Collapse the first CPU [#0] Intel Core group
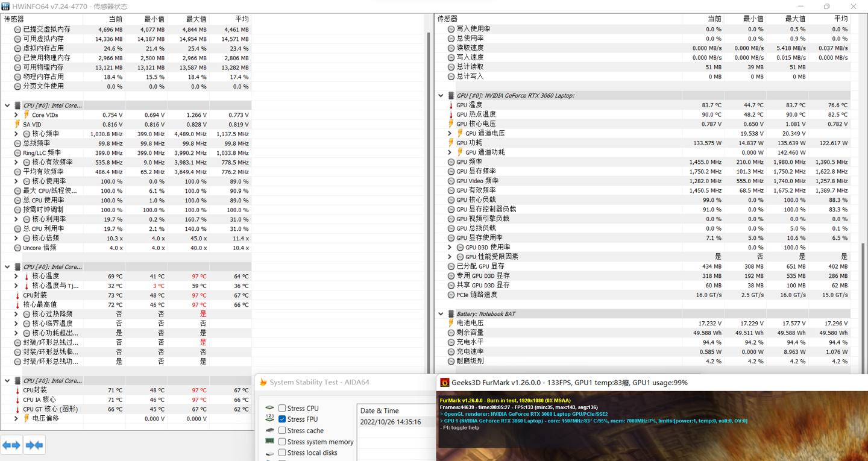This screenshot has width=868, height=461. tap(7, 105)
